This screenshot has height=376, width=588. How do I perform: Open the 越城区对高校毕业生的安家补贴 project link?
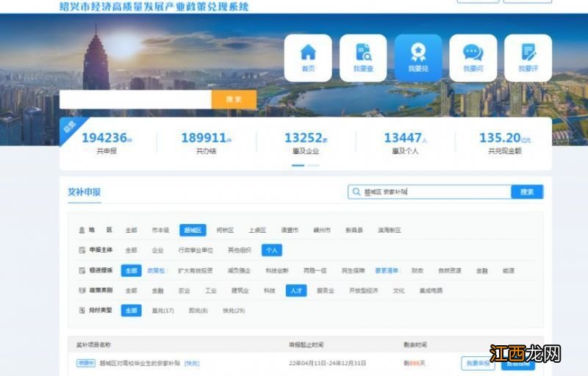click(140, 364)
